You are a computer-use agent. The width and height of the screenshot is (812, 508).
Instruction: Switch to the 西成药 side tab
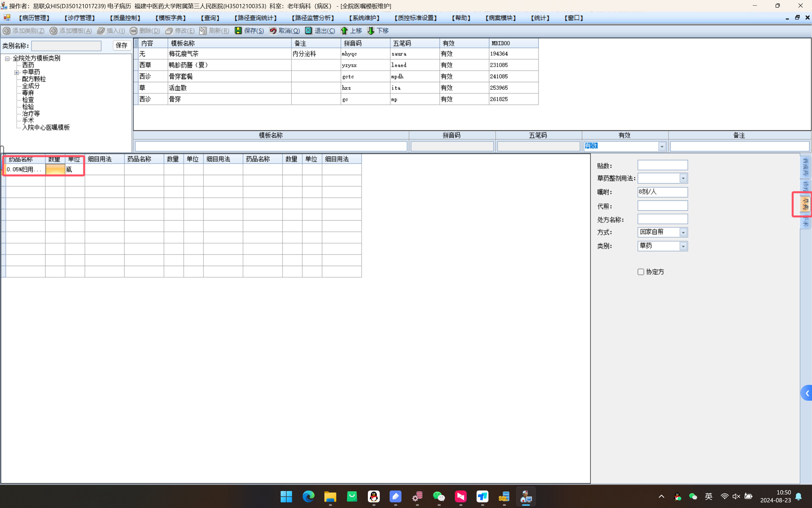click(x=805, y=167)
